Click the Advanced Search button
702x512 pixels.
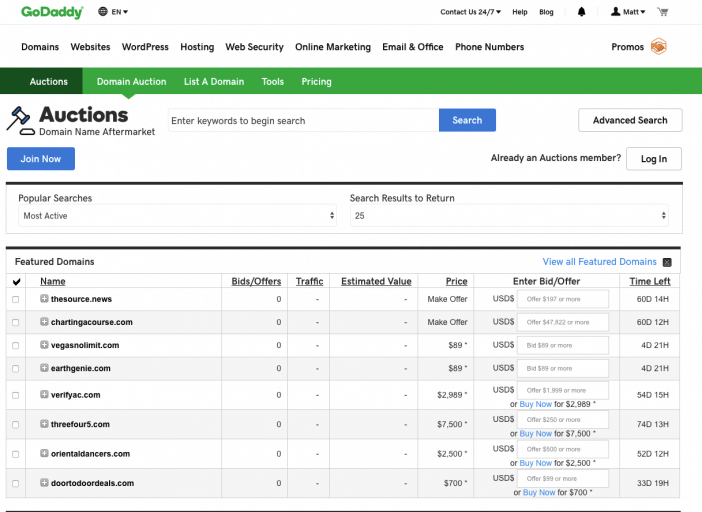coord(630,120)
